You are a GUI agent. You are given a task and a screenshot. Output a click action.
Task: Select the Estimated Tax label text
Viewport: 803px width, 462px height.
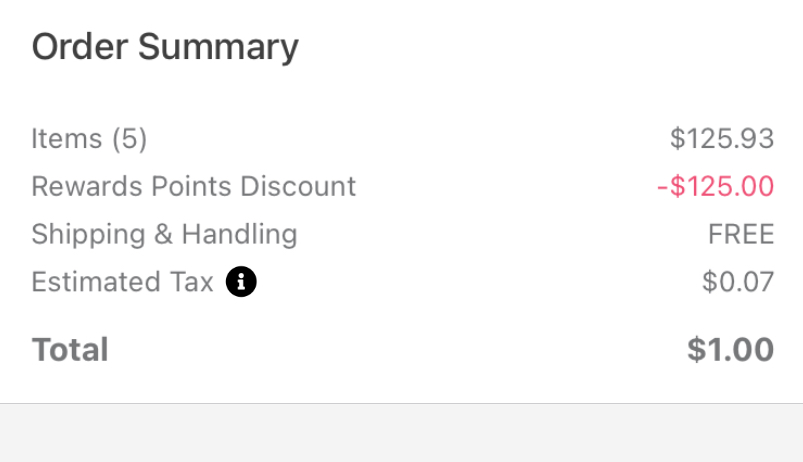[x=122, y=282]
